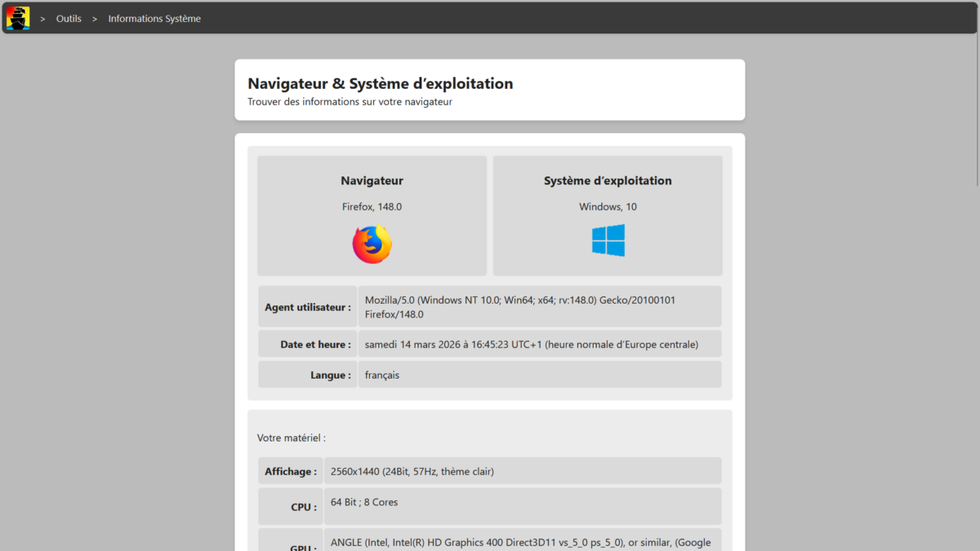
Task: Select the Informations Système breadcrumb
Action: coord(154,19)
